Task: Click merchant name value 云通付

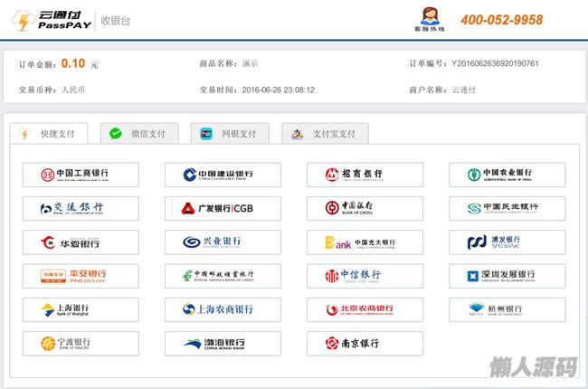Action: pos(464,90)
